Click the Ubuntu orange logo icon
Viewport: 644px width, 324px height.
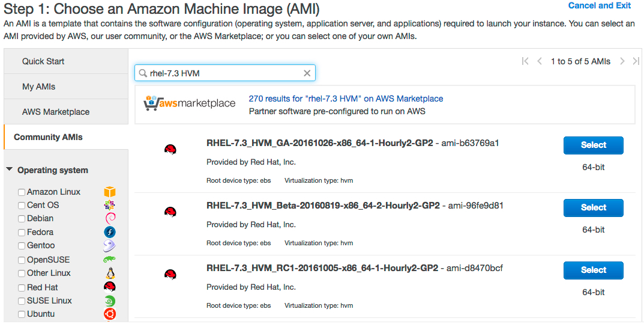coord(109,314)
